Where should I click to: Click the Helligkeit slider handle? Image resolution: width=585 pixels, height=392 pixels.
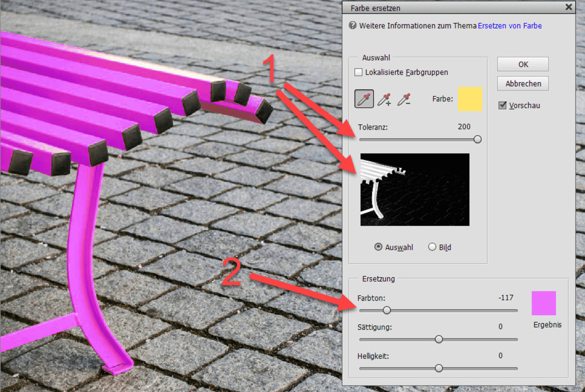tap(438, 368)
